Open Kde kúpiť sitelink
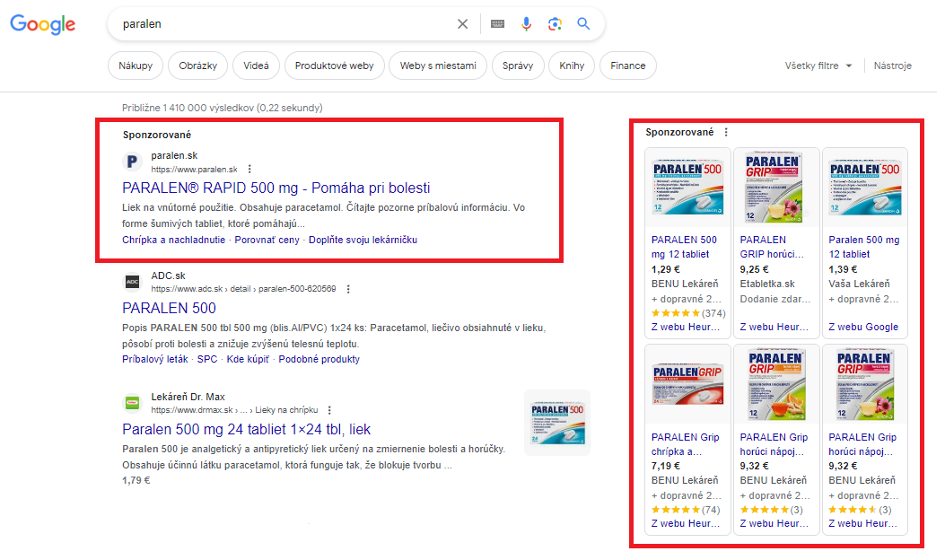The image size is (945, 560). click(x=248, y=359)
